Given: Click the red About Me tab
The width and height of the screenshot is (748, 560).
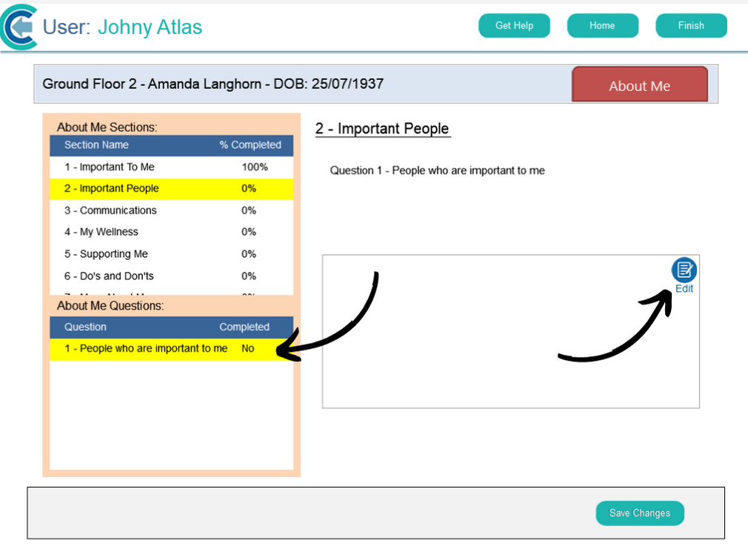Looking at the screenshot, I should (x=639, y=85).
